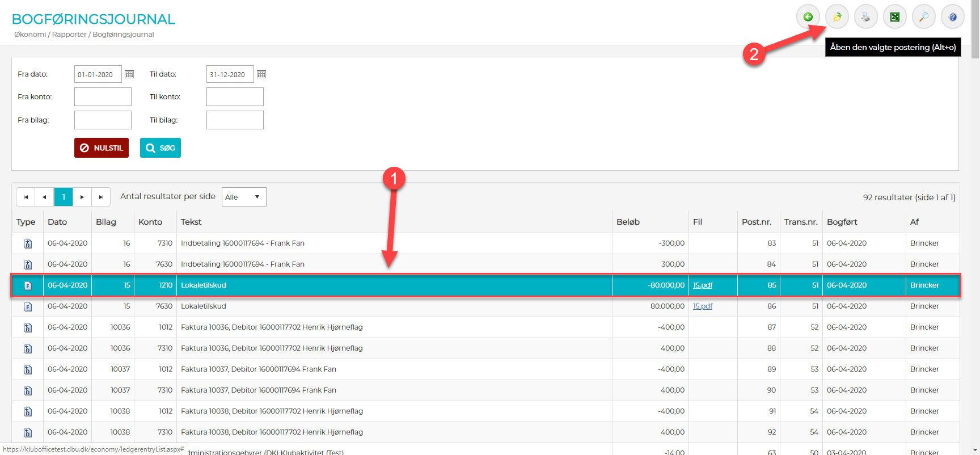The image size is (980, 455).
Task: Open the Fra dato calendar picker
Action: coord(129,74)
